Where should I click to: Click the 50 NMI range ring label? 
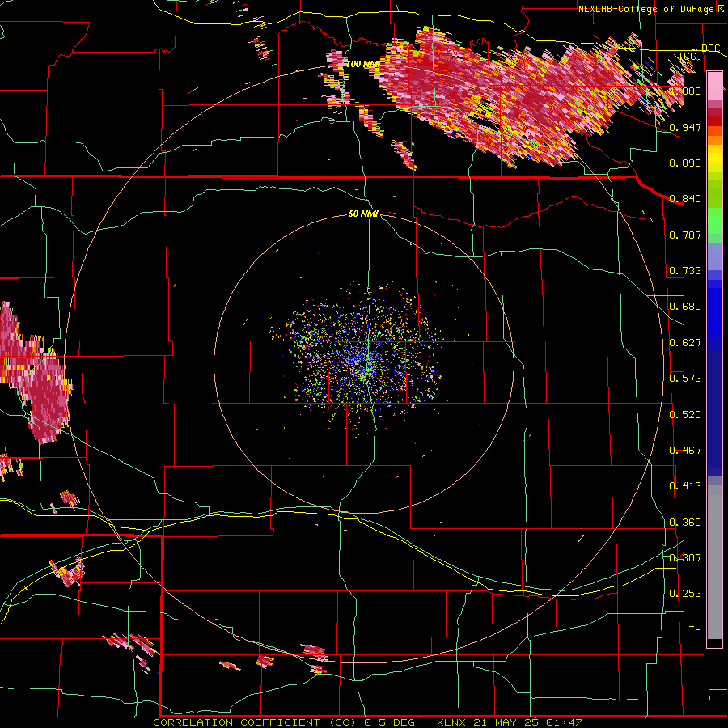[x=363, y=214]
